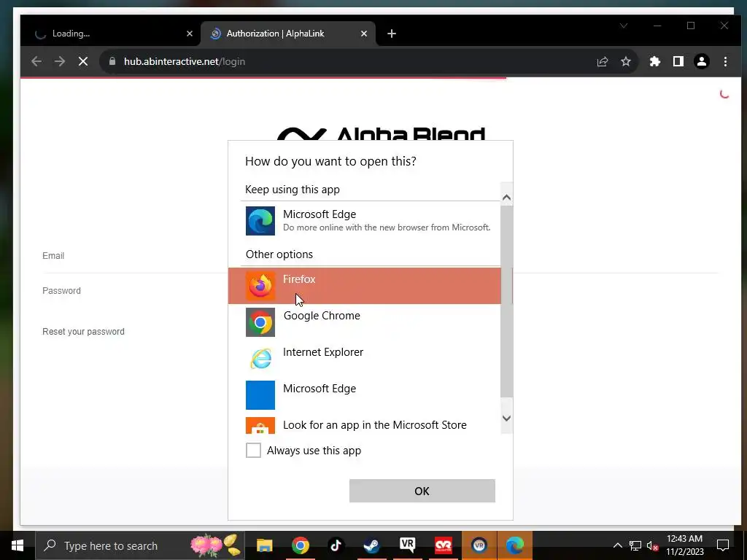Click the Password field on the login page
The width and height of the screenshot is (747, 560).
[380, 291]
